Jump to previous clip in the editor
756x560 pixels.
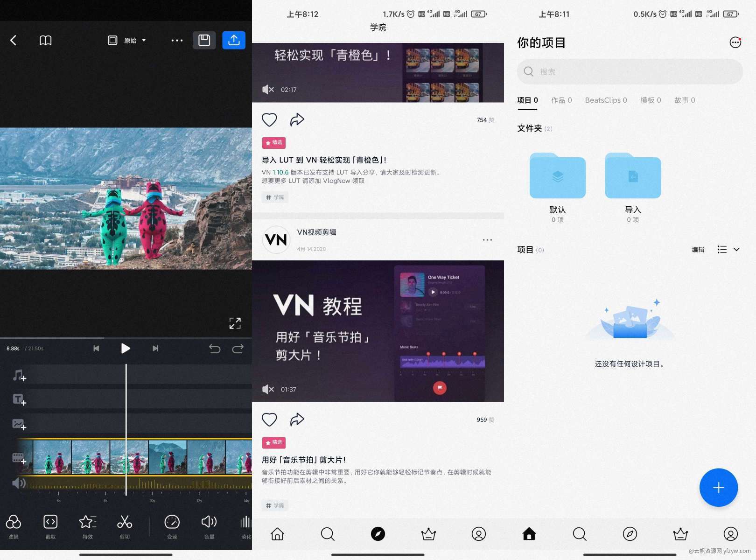click(x=96, y=348)
